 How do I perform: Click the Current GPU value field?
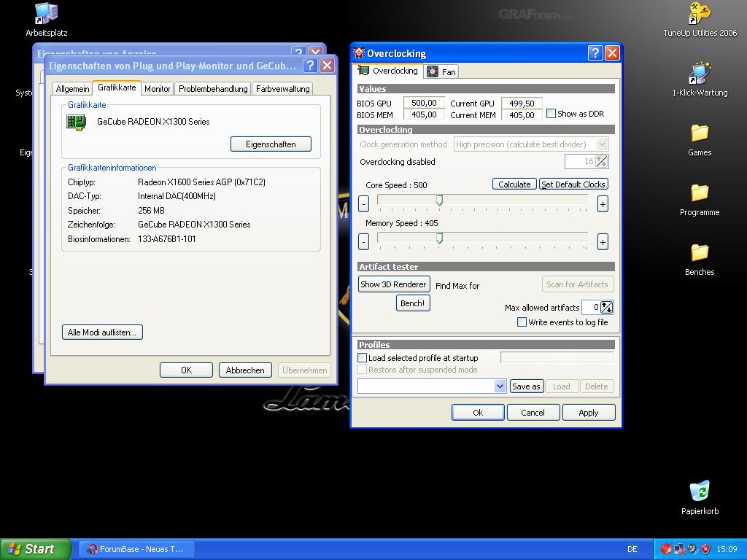(x=522, y=104)
